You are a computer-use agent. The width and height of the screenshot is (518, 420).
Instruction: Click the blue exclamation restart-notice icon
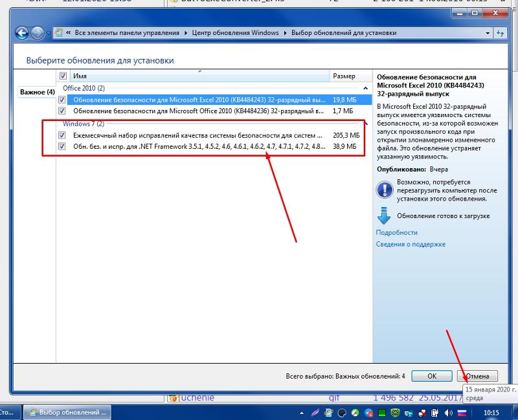click(x=384, y=190)
